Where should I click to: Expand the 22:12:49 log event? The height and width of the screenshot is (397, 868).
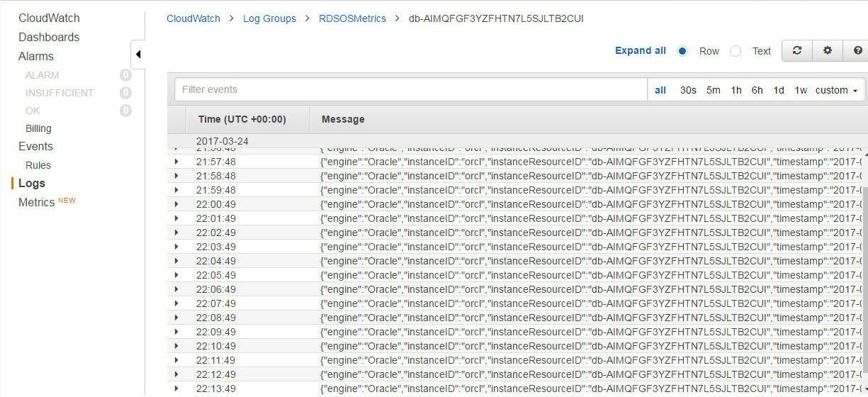point(176,374)
